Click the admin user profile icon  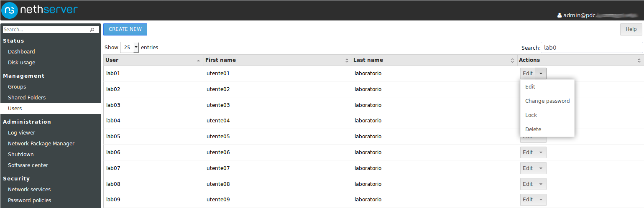(x=560, y=15)
